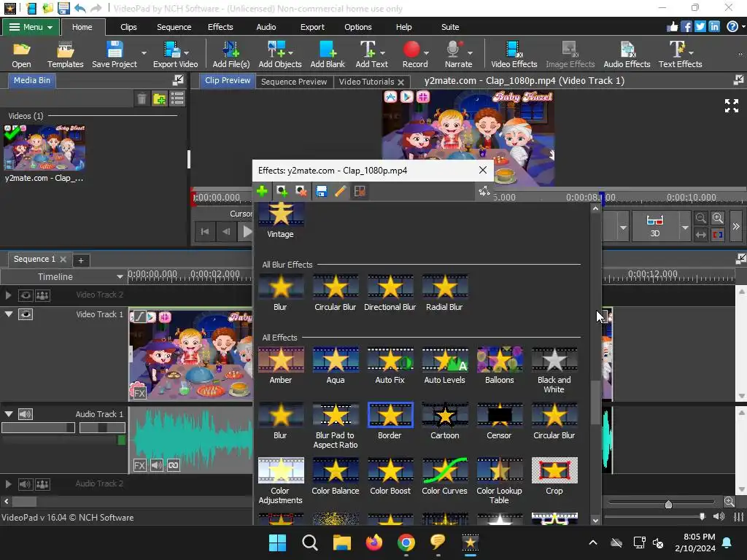The height and width of the screenshot is (560, 747).
Task: Open Audio Effects in toolbar
Action: tap(627, 54)
